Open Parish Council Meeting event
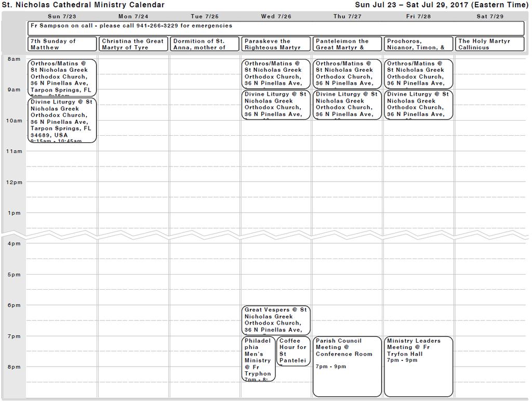 pos(347,366)
